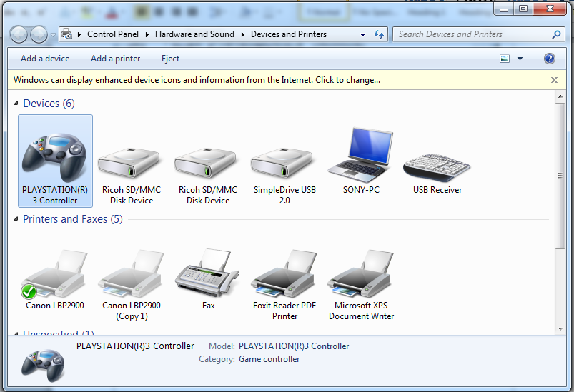This screenshot has height=392, width=574.
Task: Click the search magnifier icon
Action: pos(556,34)
